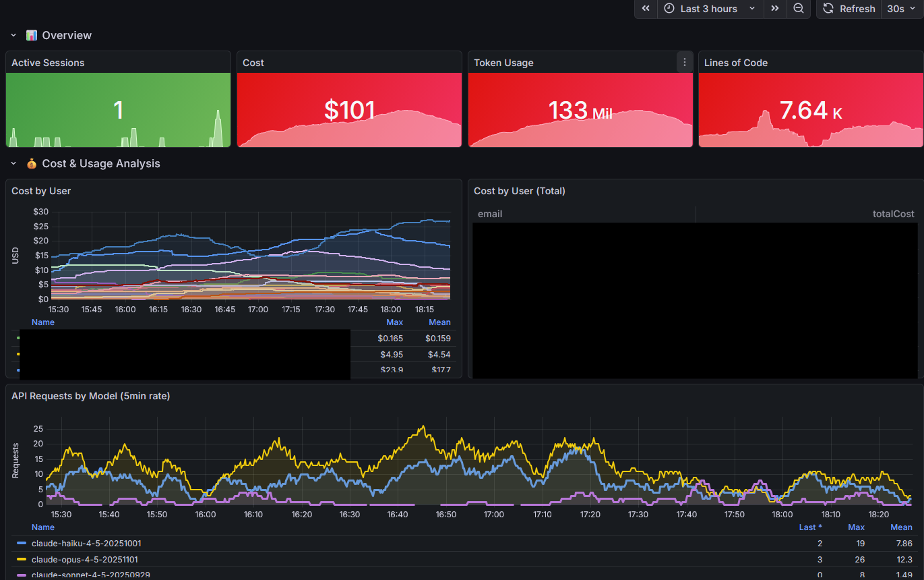Open the 30s refresh interval dropdown

pos(901,9)
